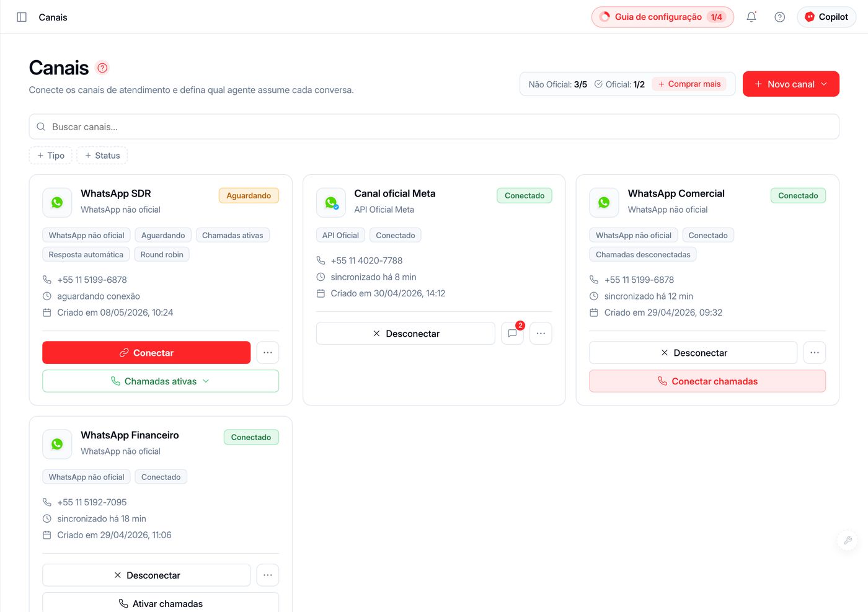Click phone number +55 11 5192-7095
This screenshot has width=868, height=612.
click(x=92, y=502)
